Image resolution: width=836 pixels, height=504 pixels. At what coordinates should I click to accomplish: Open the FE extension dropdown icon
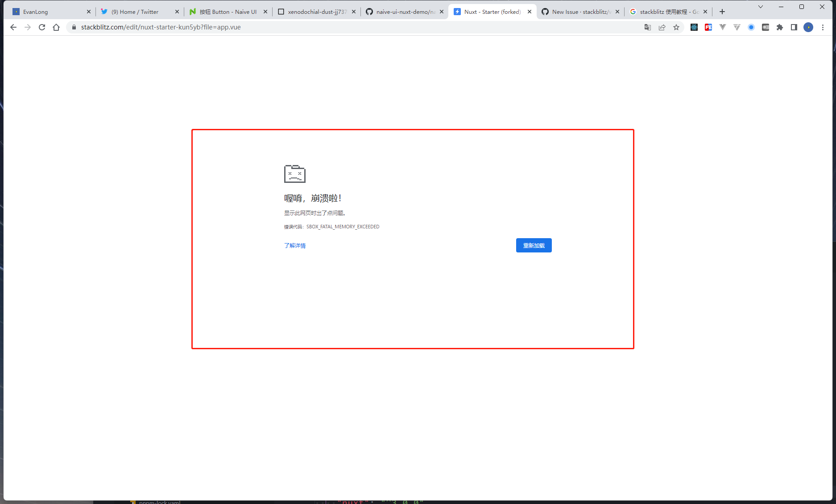(708, 27)
